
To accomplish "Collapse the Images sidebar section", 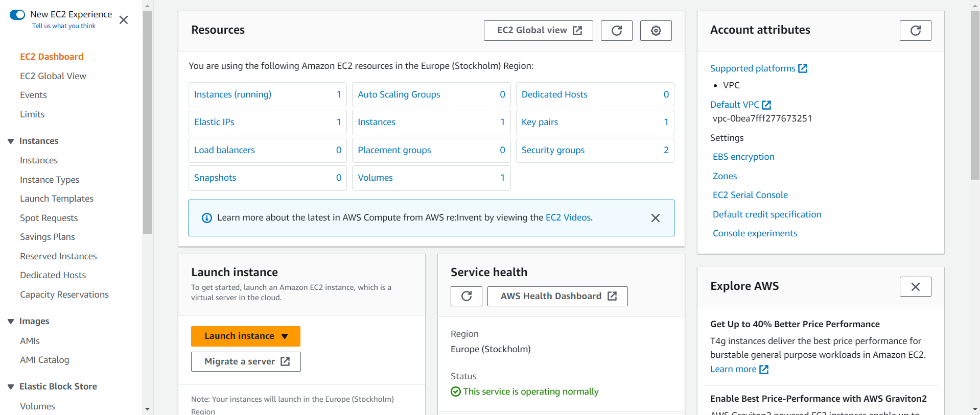I will 10,322.
